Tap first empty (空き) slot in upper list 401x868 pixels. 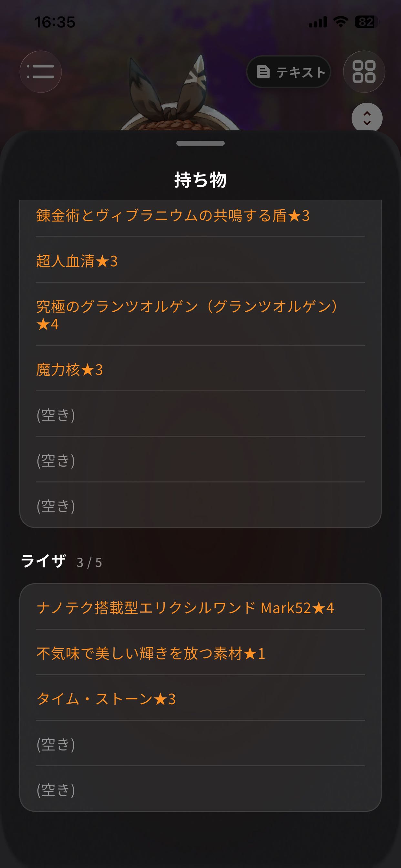coord(200,414)
